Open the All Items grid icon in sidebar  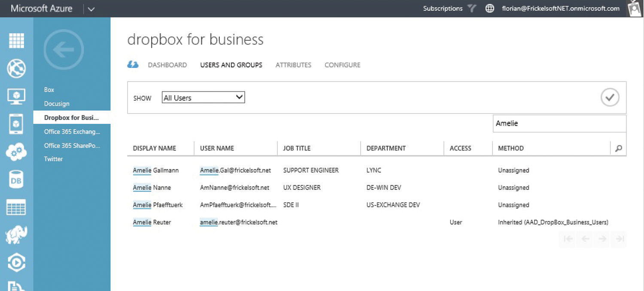[16, 41]
